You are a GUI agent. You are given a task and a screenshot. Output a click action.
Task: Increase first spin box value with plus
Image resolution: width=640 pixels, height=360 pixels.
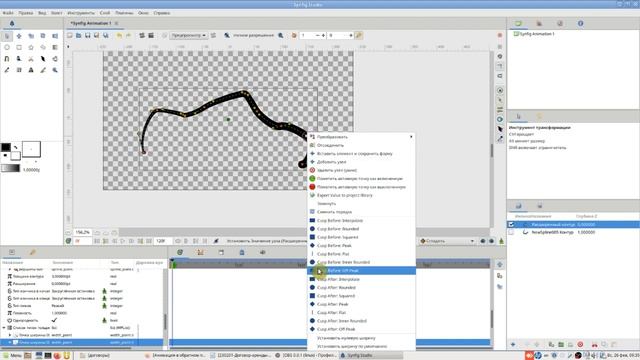(x=323, y=36)
